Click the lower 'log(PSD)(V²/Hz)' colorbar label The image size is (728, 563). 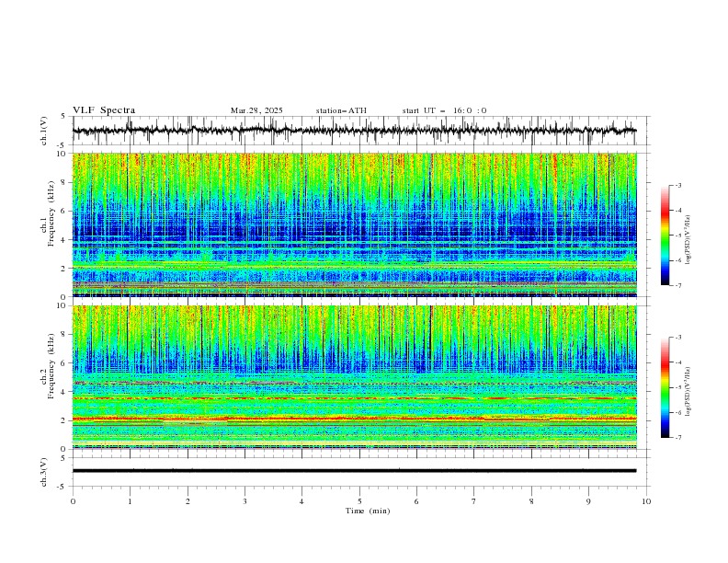point(688,391)
